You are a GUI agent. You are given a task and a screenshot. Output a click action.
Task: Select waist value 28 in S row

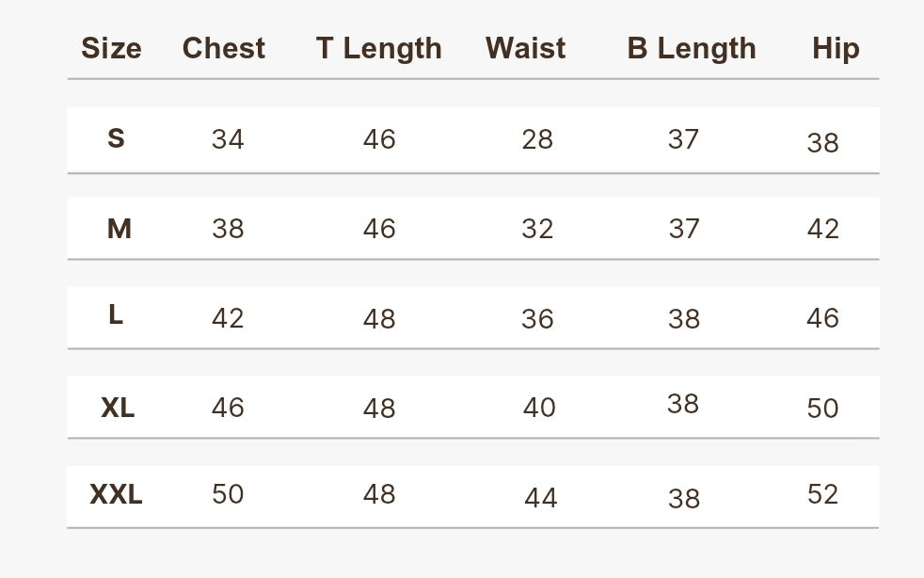point(537,139)
